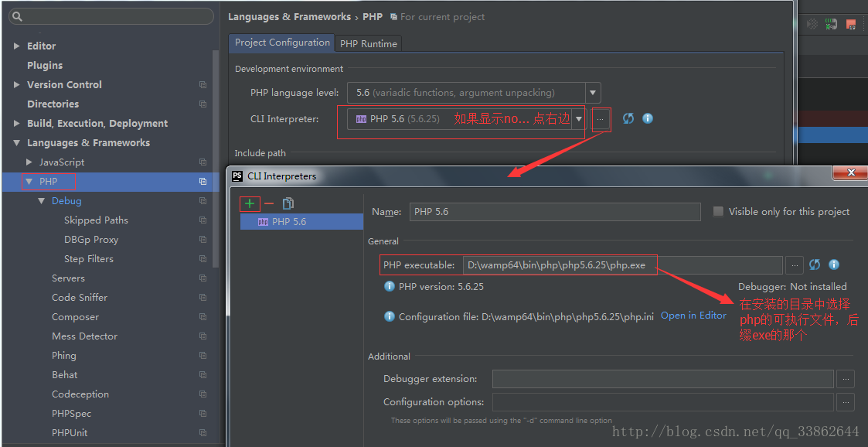Click php icon in CLI Interpreter combo box
This screenshot has height=447, width=868.
(x=361, y=119)
